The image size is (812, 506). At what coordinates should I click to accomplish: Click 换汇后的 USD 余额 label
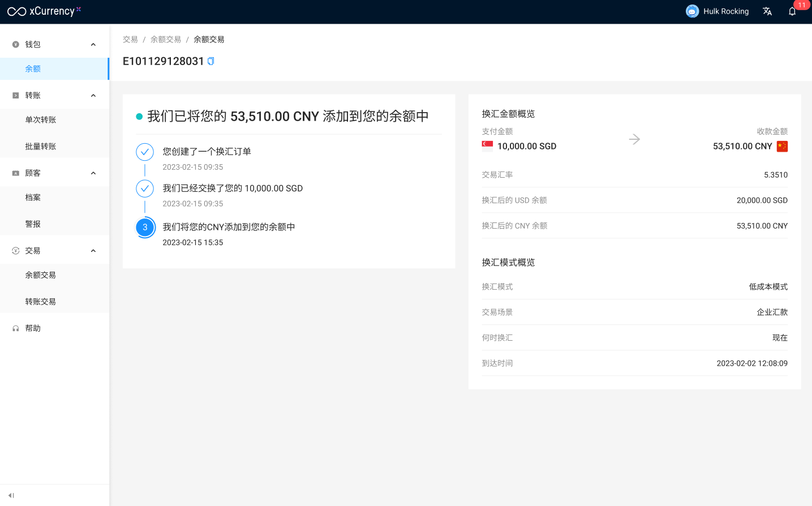point(514,200)
